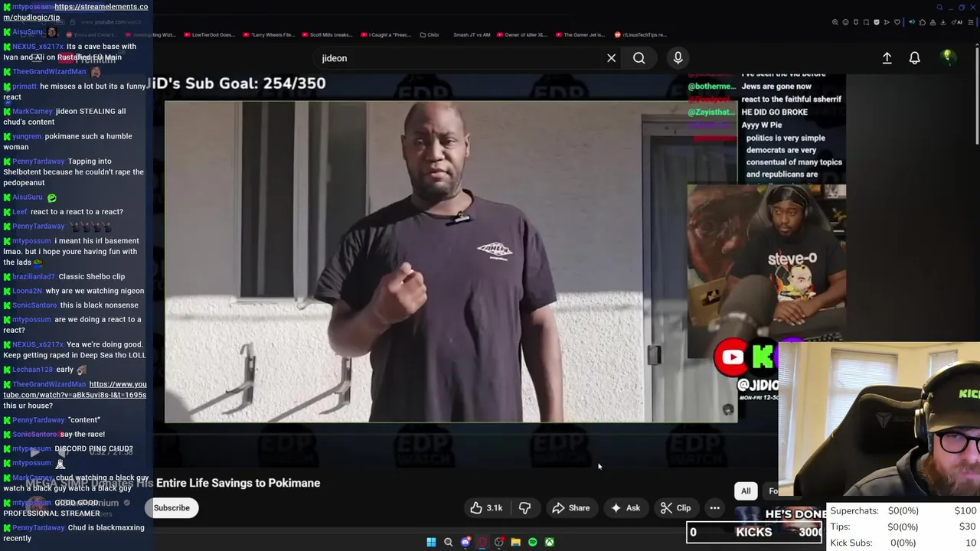Viewport: 980px width, 551px height.
Task: Start voice search with the microphone icon
Action: point(678,58)
